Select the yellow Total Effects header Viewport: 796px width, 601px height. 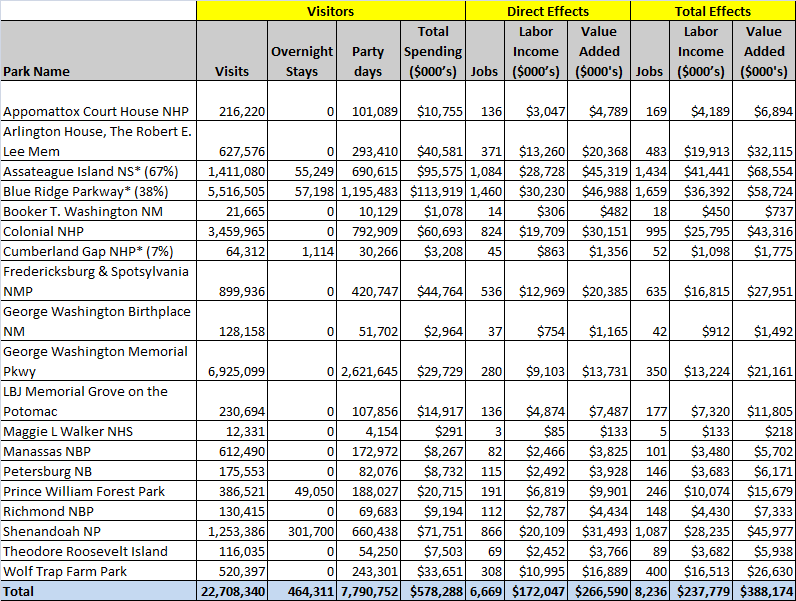[712, 10]
